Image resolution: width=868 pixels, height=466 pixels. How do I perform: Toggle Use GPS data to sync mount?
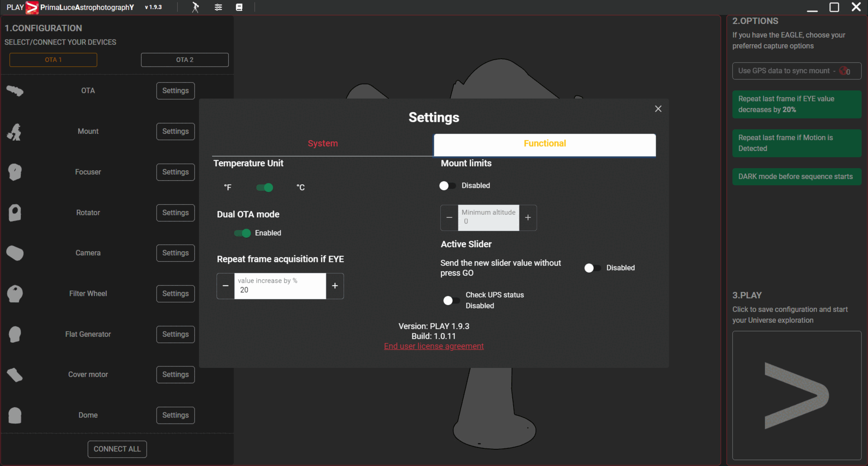pos(797,71)
